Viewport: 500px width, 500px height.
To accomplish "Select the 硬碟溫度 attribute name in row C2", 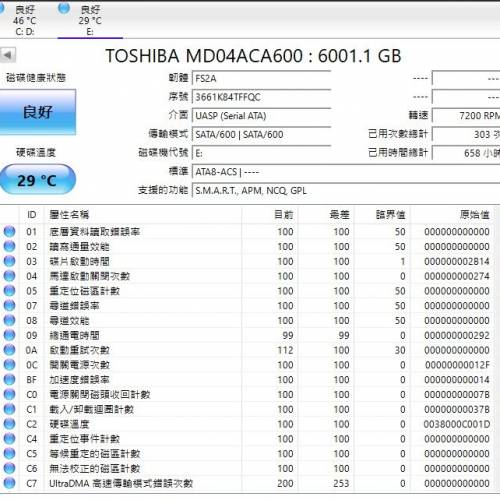I will point(69,424).
